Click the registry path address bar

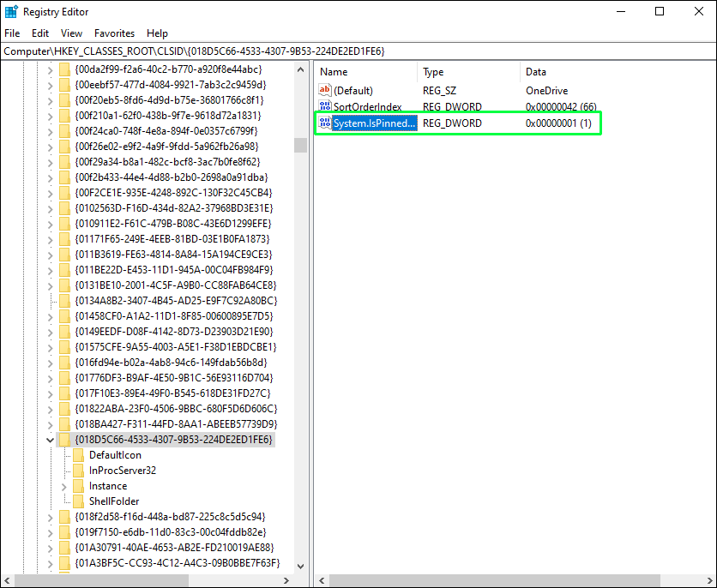[358, 51]
